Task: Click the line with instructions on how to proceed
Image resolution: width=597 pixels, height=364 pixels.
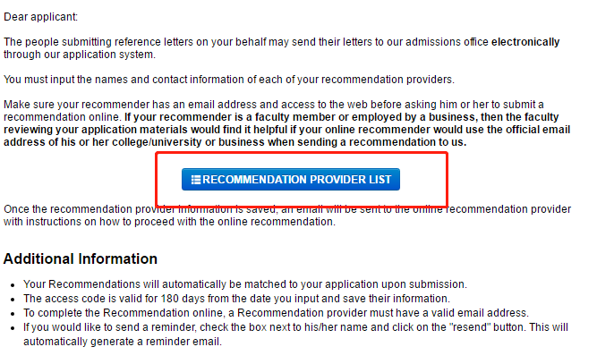Action: [x=169, y=222]
